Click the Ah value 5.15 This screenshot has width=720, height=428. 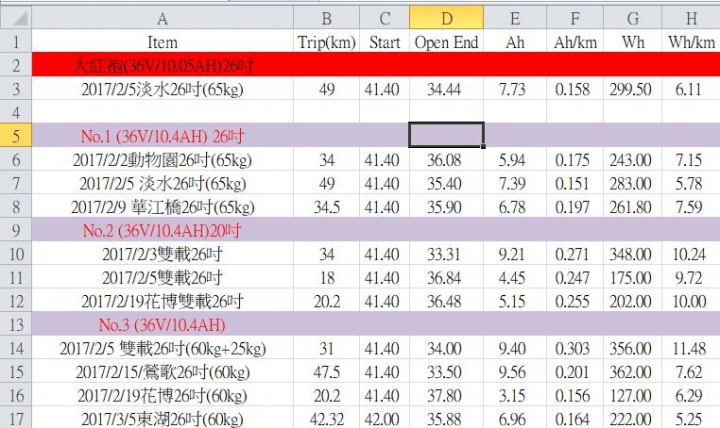point(515,300)
